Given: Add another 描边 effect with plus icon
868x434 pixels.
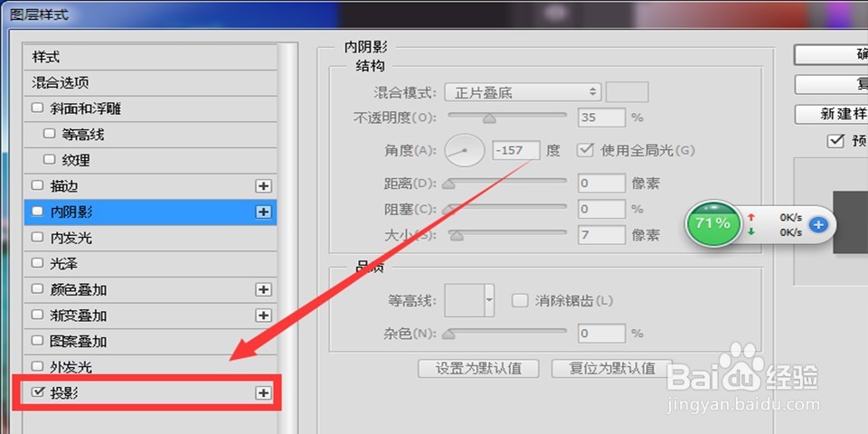Looking at the screenshot, I should 263,186.
